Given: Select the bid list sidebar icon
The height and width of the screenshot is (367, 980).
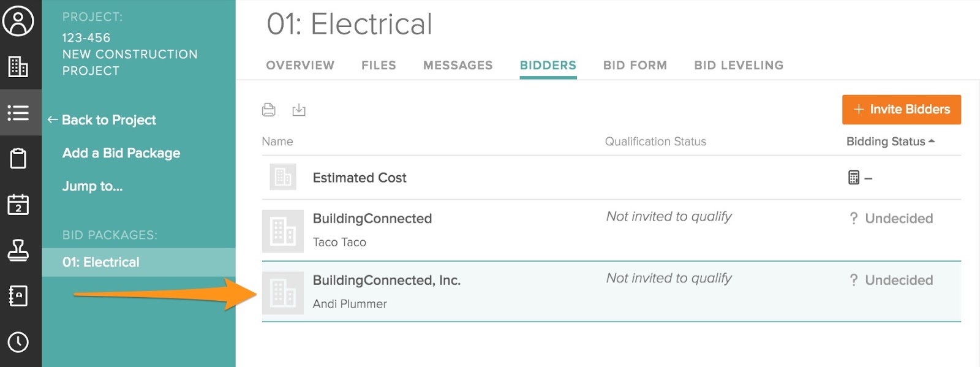Looking at the screenshot, I should [18, 113].
